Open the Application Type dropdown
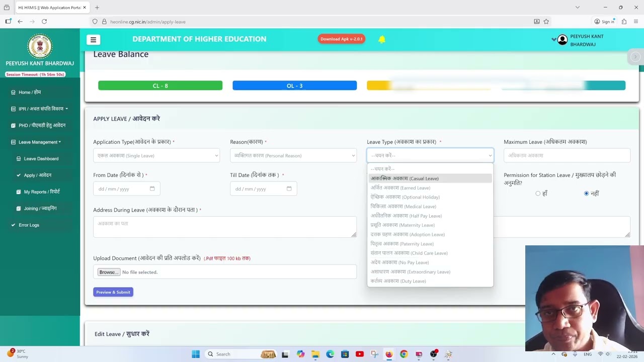Viewport: 644px width, 362px height. 156,155
